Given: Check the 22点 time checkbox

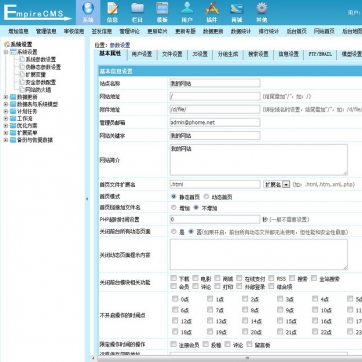Looking at the screenshot, I should (x=315, y=332).
